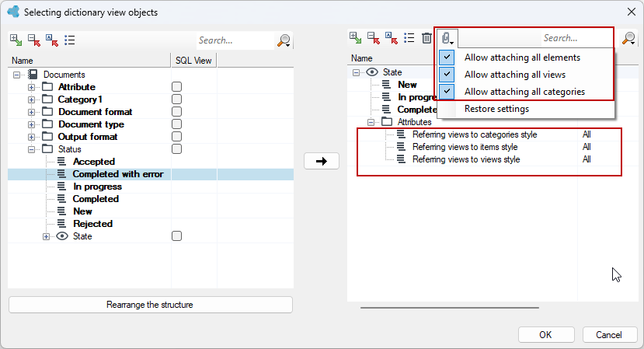Collapse the Status folder node
Image resolution: width=644 pixels, height=349 pixels.
pyautogui.click(x=31, y=149)
